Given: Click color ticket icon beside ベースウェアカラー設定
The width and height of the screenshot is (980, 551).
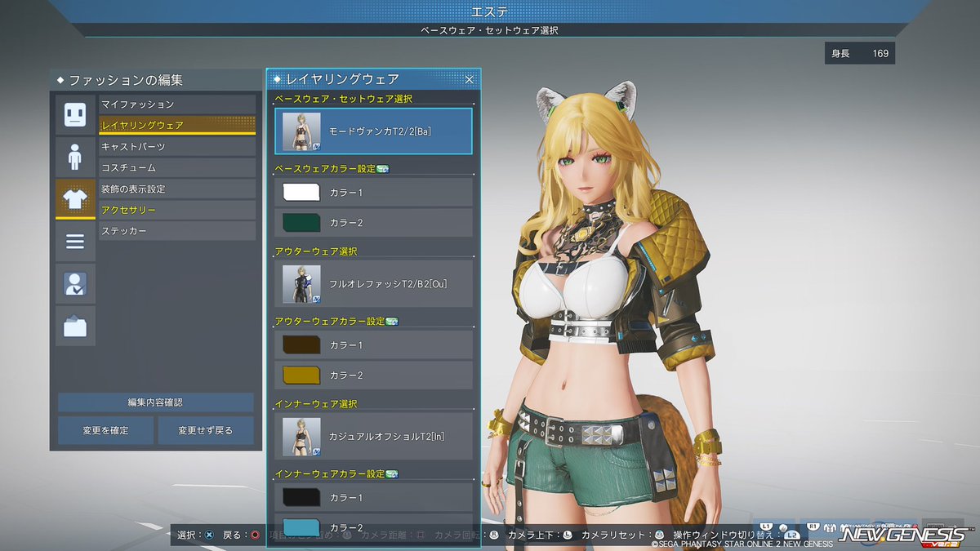Looking at the screenshot, I should 382,169.
